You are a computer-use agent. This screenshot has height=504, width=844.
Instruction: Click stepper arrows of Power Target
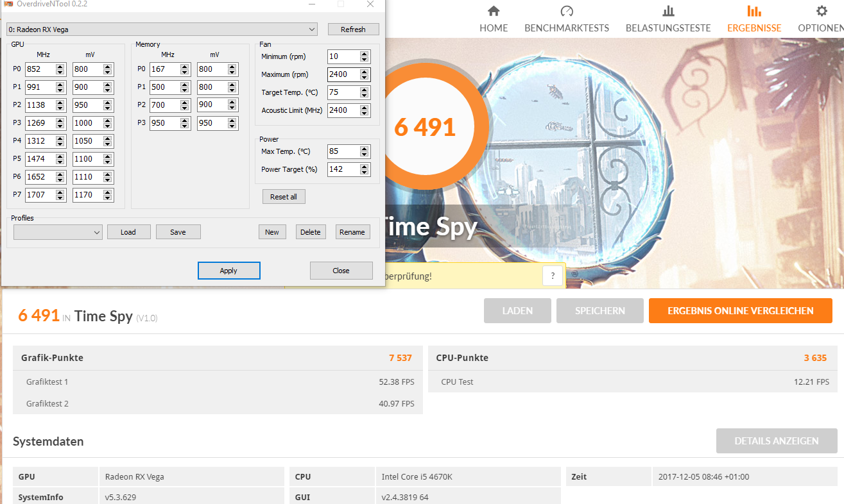point(365,169)
